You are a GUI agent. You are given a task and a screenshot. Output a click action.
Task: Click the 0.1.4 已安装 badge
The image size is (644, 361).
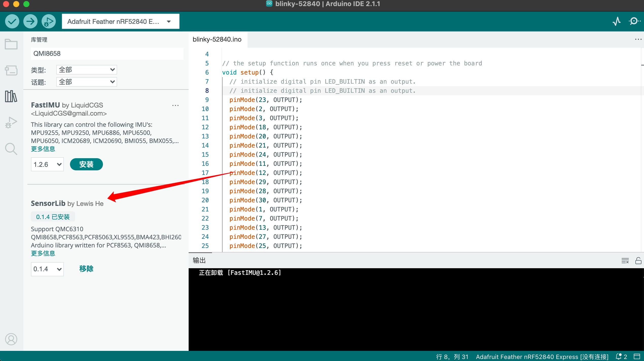coord(53,217)
